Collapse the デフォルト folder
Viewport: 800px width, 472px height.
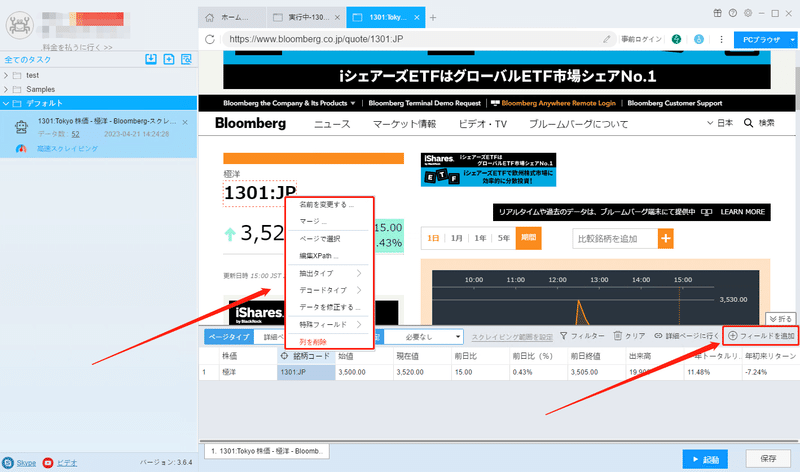click(6, 103)
